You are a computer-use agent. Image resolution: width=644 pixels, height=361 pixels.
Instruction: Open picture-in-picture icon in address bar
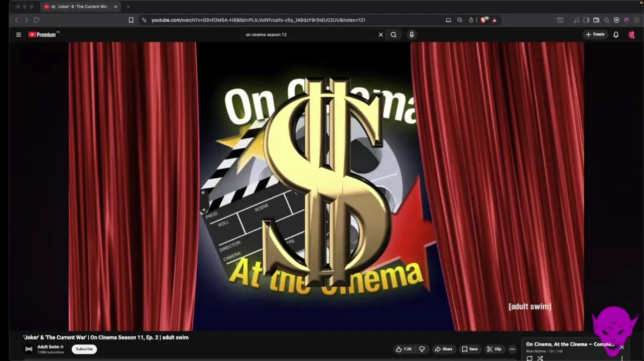(x=448, y=20)
